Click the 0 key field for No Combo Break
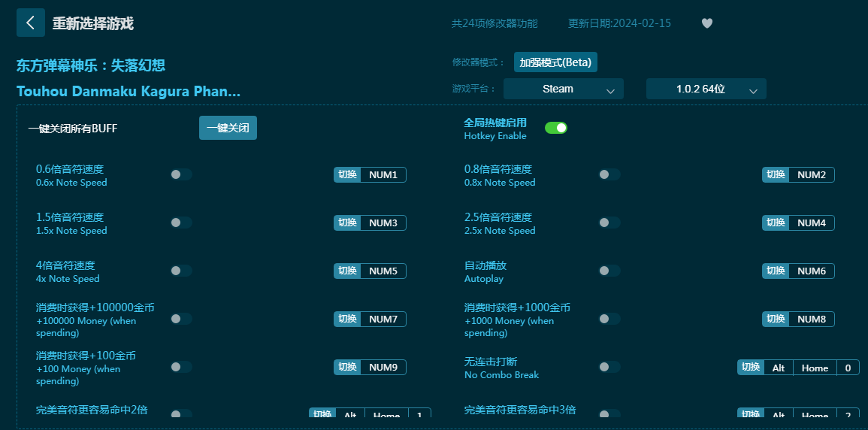 [x=848, y=368]
